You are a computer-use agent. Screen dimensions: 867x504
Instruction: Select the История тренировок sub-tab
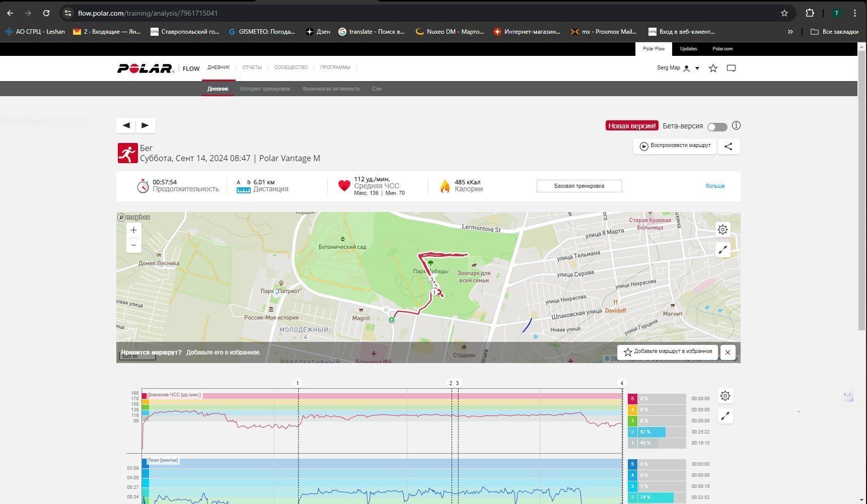pos(265,89)
